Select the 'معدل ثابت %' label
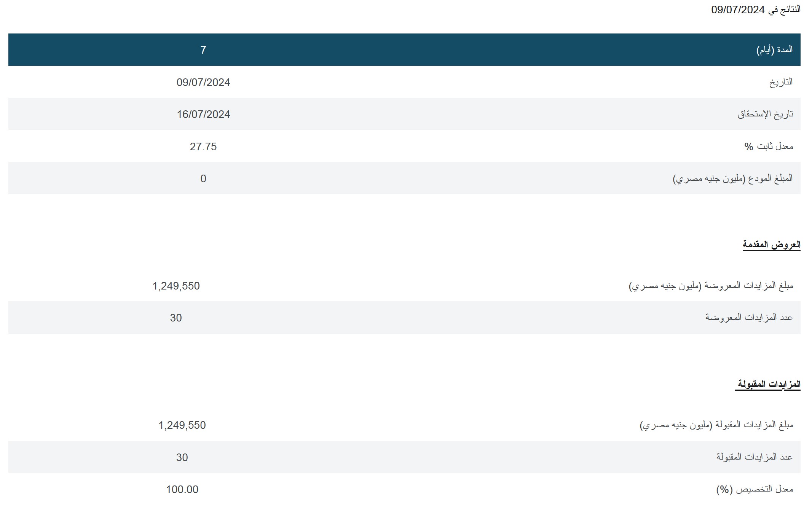Screen dimensions: 812x506 tap(769, 146)
